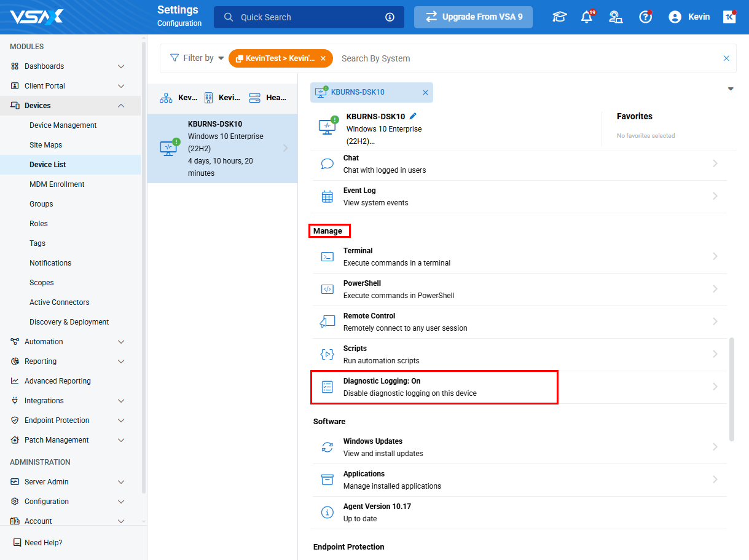Click the Quick Search info icon
Viewport: 749px width, 560px height.
tap(390, 17)
